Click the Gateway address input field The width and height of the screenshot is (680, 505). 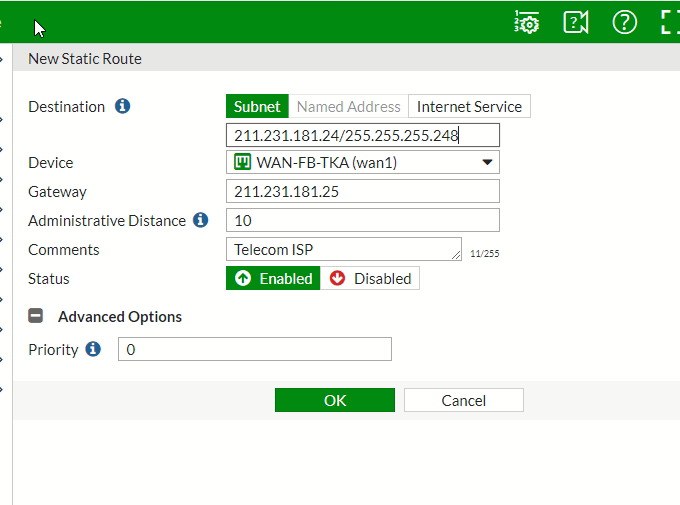[363, 191]
